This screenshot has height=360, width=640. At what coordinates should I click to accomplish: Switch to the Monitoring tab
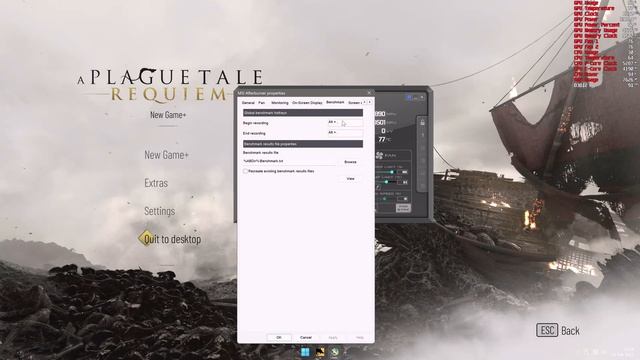coord(280,103)
